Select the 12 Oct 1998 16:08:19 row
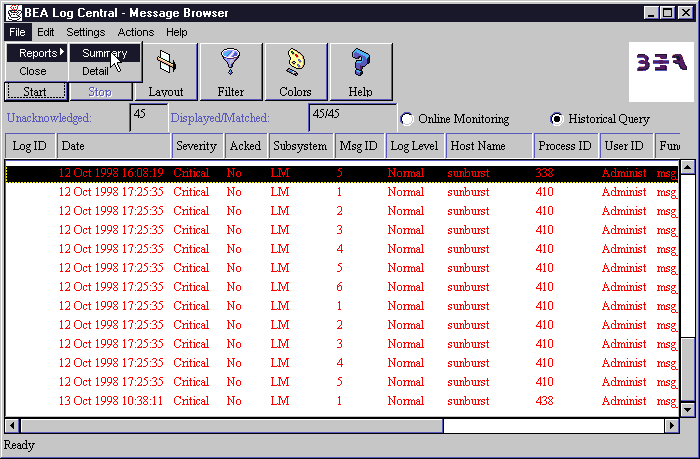 pyautogui.click(x=342, y=173)
